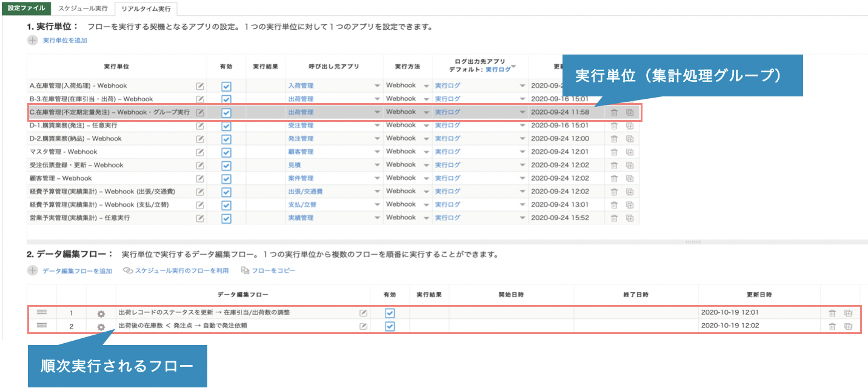Uncheck 有効 for D-1.購買業務(発注) row
The image size is (868, 388).
click(226, 126)
